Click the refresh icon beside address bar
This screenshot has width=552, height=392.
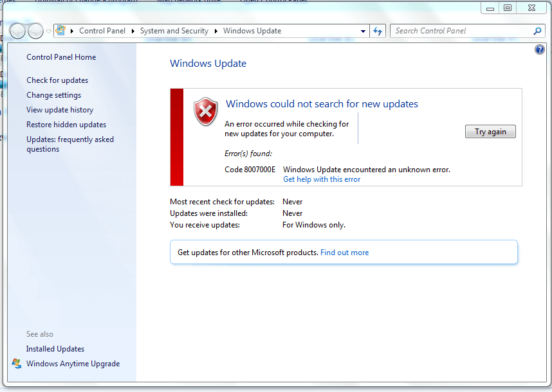[378, 31]
